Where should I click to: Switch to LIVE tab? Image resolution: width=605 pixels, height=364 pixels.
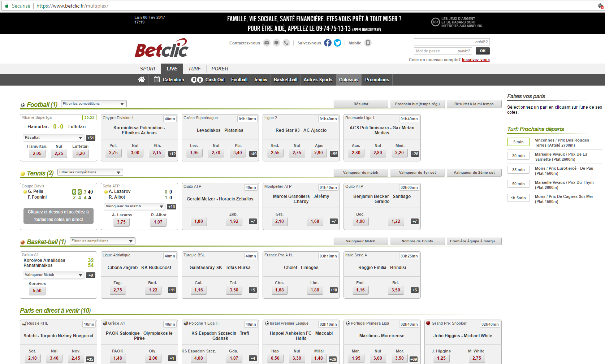pos(172,69)
